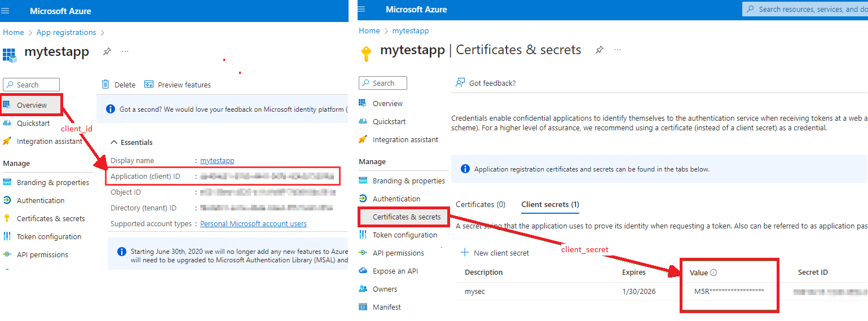The image size is (868, 321).
Task: Open Overview in left app sidebar
Action: point(32,105)
